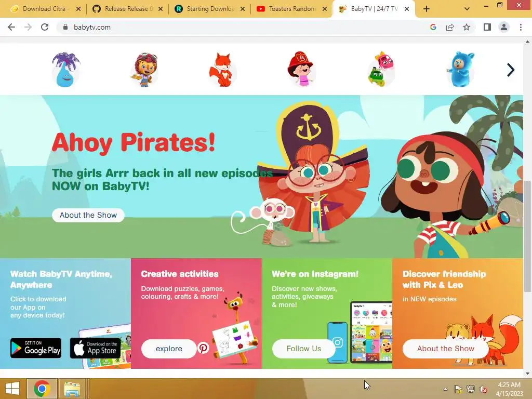Share this page icon
The width and height of the screenshot is (532, 399).
(x=450, y=27)
